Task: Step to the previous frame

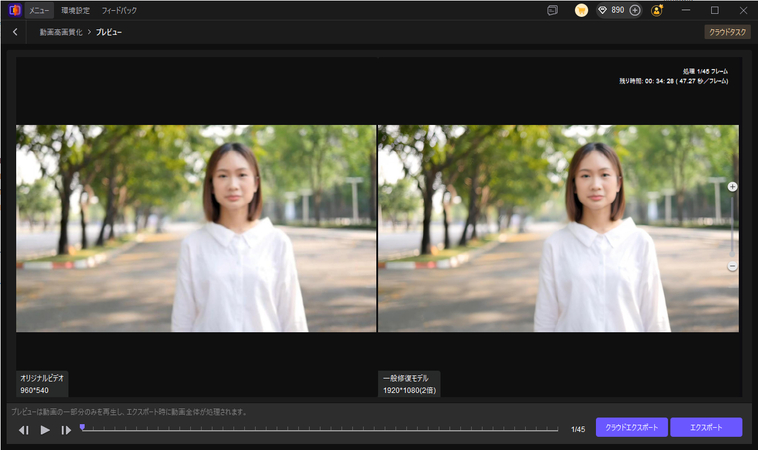Action: 24,430
